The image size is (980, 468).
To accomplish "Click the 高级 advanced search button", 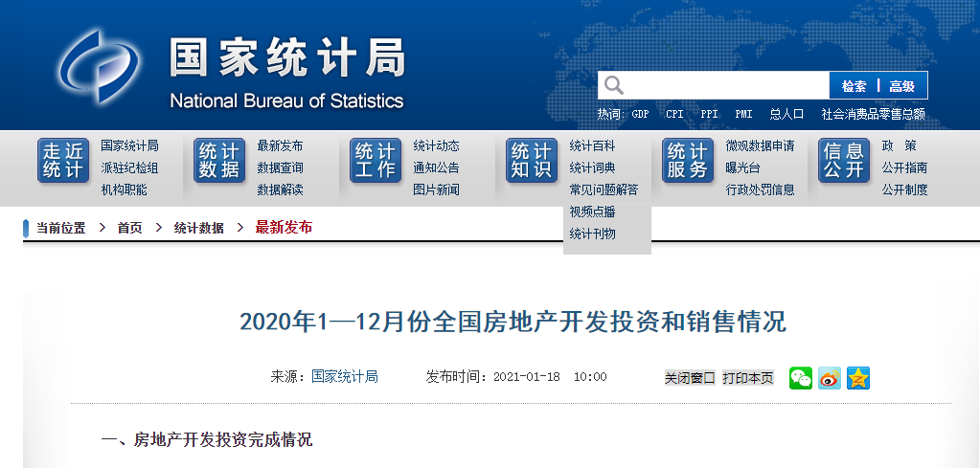I will pos(901,86).
